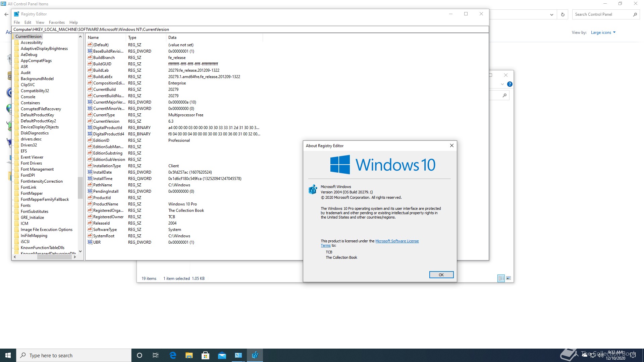Click the InstallationType value name
The height and width of the screenshot is (362, 644).
[107, 166]
